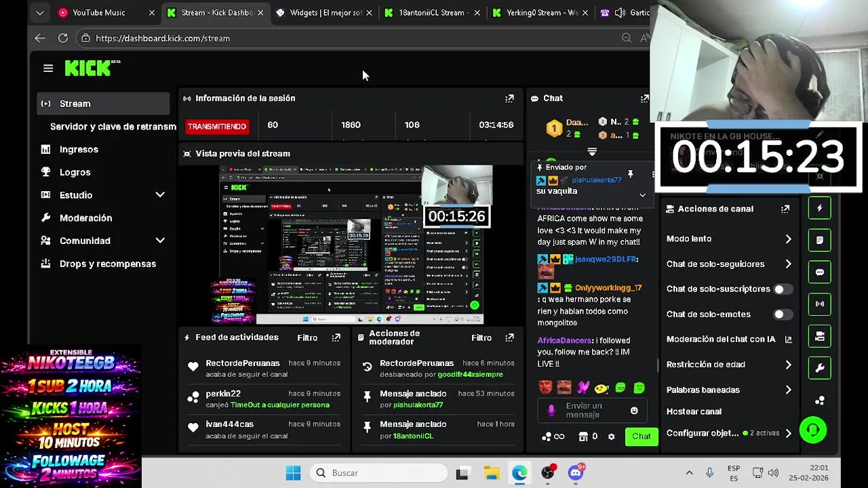Go back in the browser
This screenshot has width=868, height=488.
pyautogui.click(x=40, y=39)
